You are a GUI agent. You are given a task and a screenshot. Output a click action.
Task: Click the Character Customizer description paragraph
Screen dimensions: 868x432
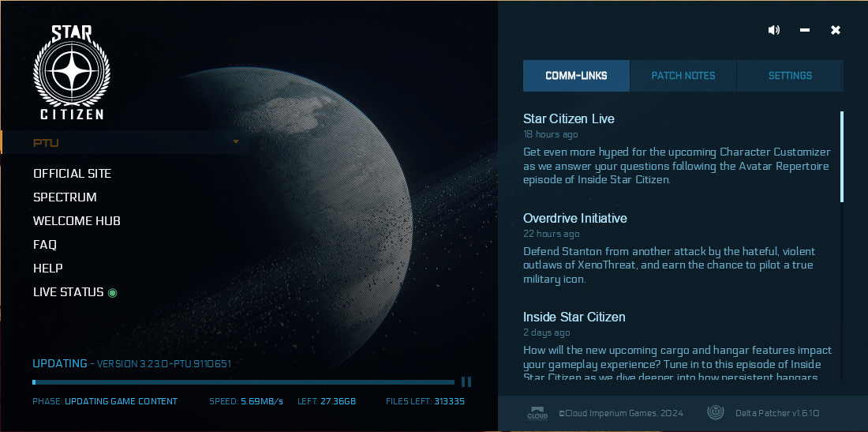[x=676, y=166]
